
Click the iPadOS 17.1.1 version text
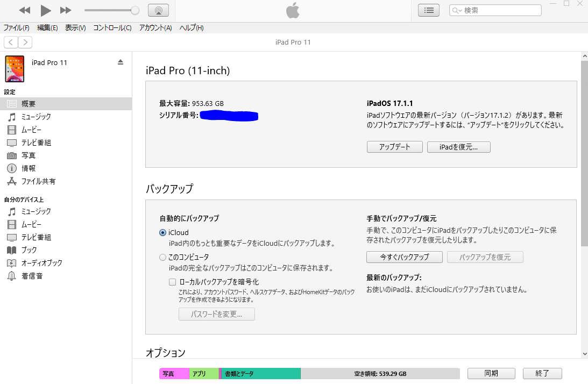[x=389, y=103]
